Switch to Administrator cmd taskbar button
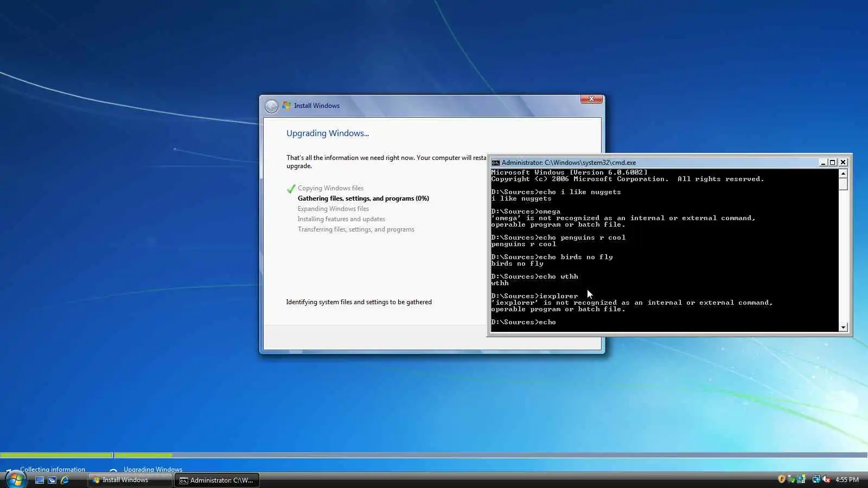The image size is (868, 488). tap(217, 480)
